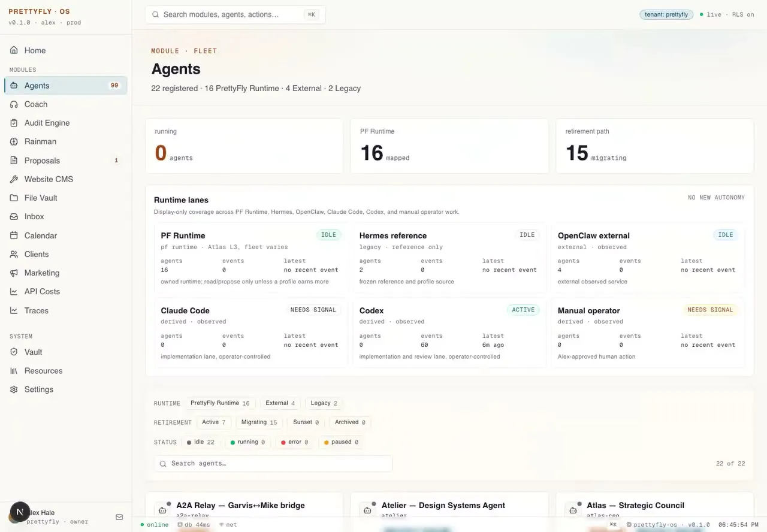Click the Atelier agent robot icon

coord(367,510)
